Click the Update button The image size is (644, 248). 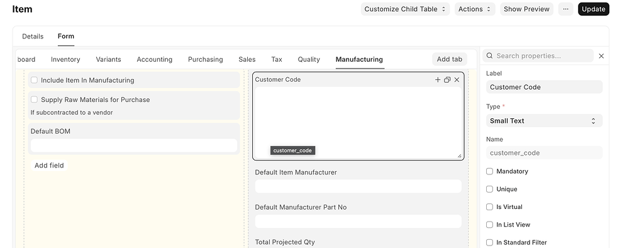point(594,9)
